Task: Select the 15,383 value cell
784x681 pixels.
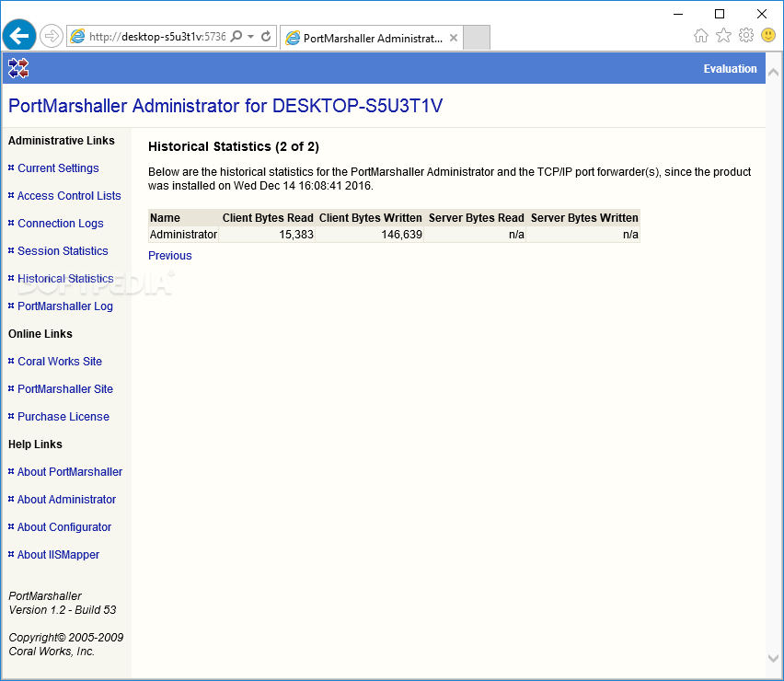Action: tap(267, 235)
